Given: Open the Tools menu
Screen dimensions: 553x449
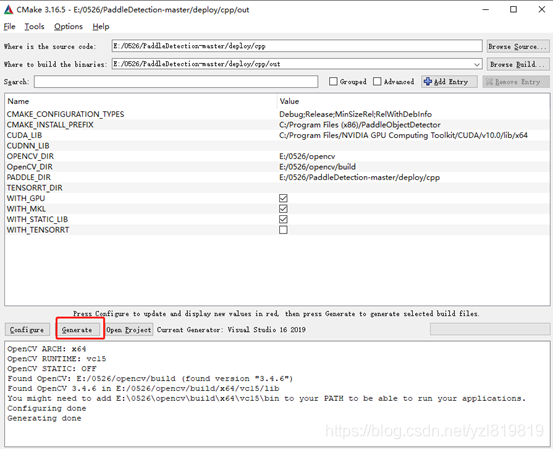Looking at the screenshot, I should coord(34,26).
